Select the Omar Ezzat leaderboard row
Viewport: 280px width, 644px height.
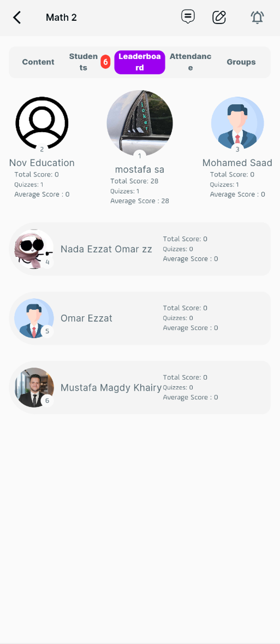[x=140, y=318]
